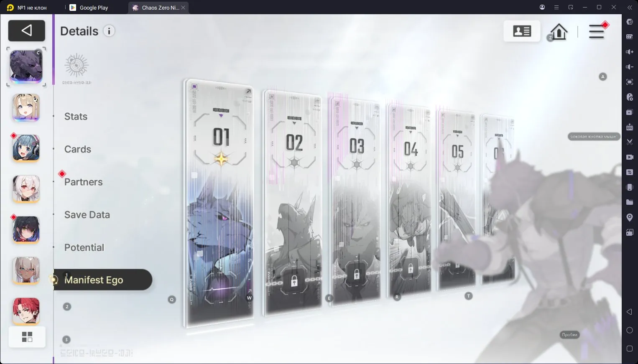Collapse the emulator side toolbar
This screenshot has width=638, height=364.
point(630,8)
